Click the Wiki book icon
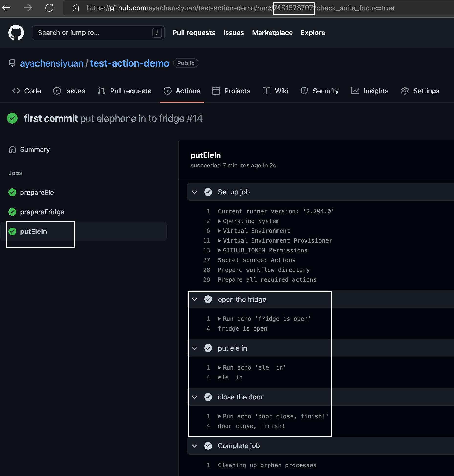 pyautogui.click(x=267, y=91)
